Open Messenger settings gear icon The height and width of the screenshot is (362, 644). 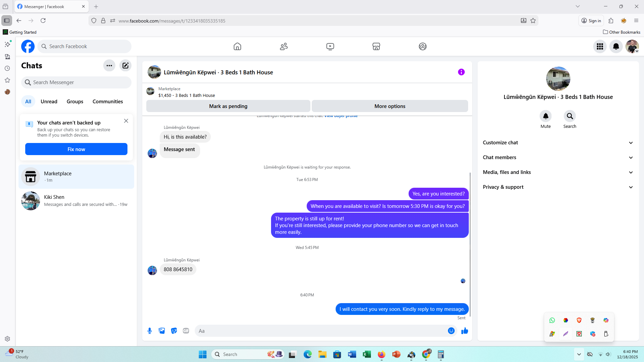7,339
